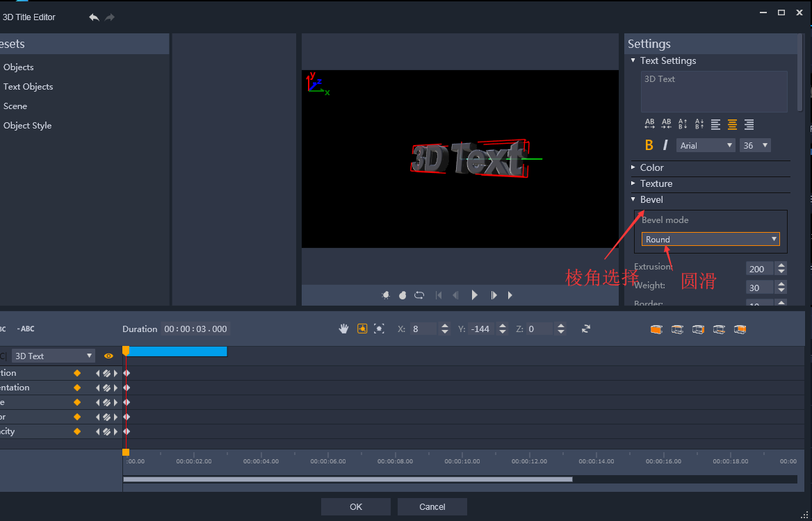Open the Arial font family dropdown
The image size is (812, 521).
706,145
